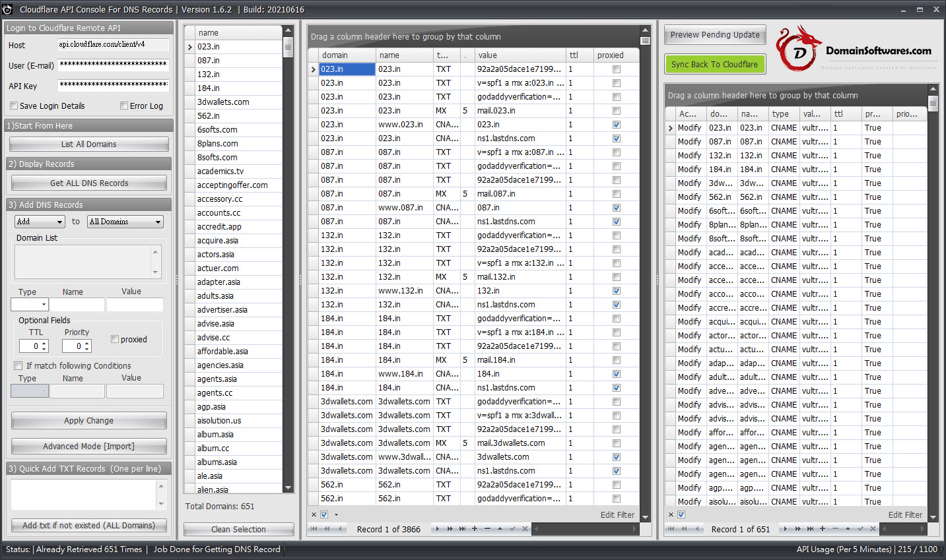Open Advanced Mode [Import]

[89, 447]
